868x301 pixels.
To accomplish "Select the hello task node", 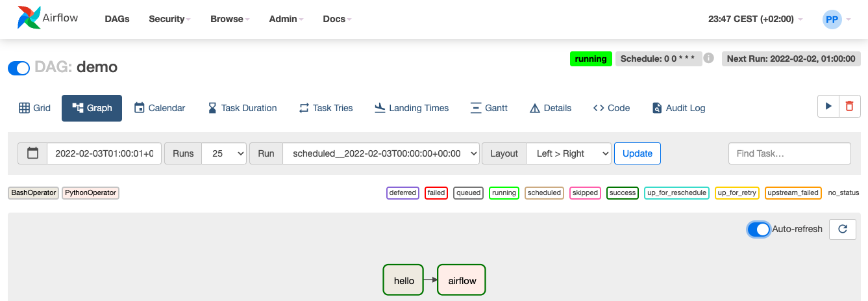I will pos(403,281).
